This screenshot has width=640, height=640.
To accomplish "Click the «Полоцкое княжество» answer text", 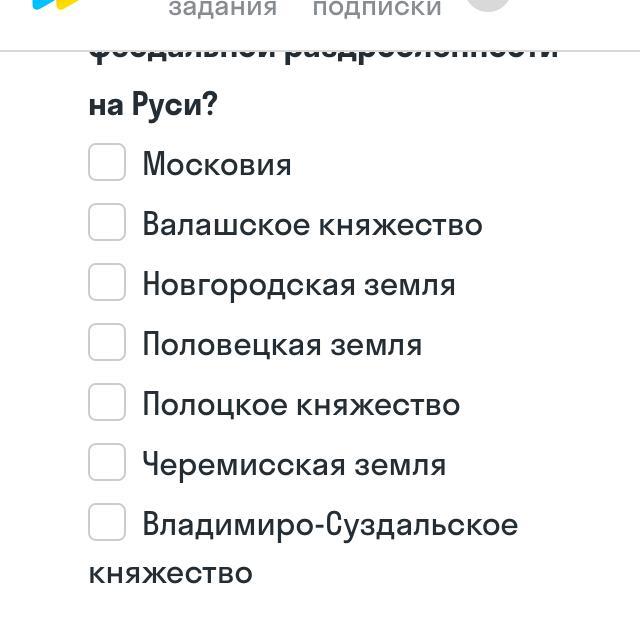I will pyautogui.click(x=301, y=404).
